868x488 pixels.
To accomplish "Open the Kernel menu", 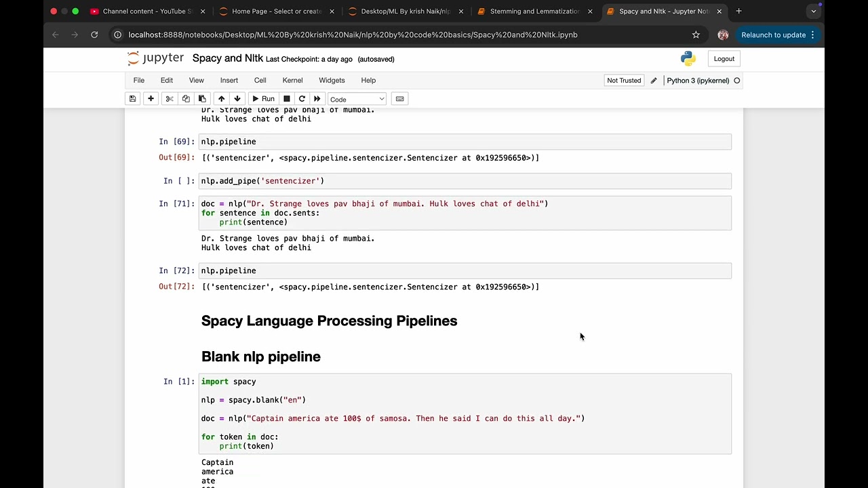I will (293, 80).
